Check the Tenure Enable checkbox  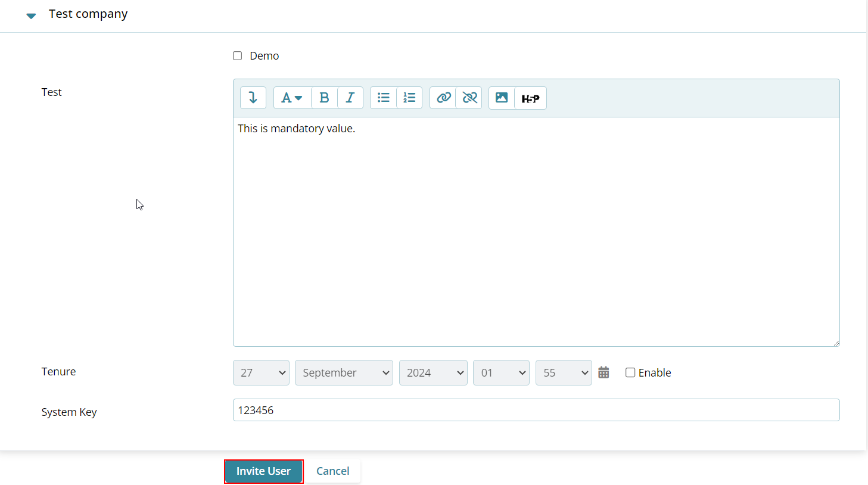click(630, 372)
